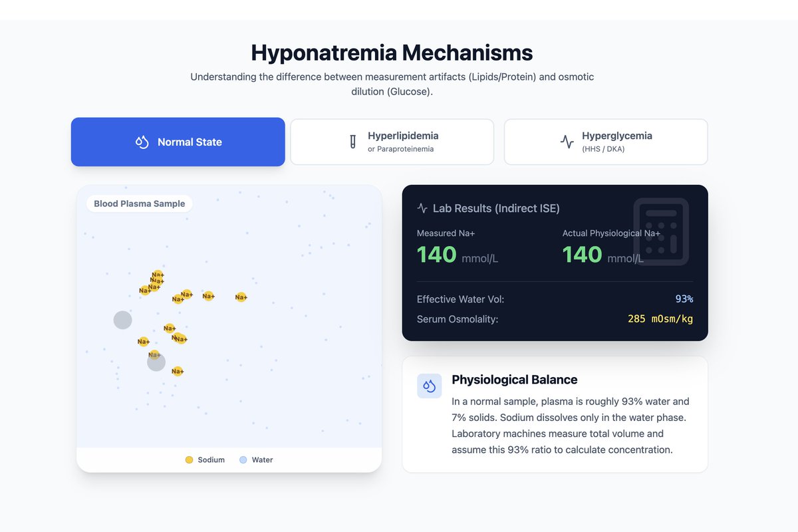Select the Normal State mode
This screenshot has width=798, height=532.
point(178,142)
